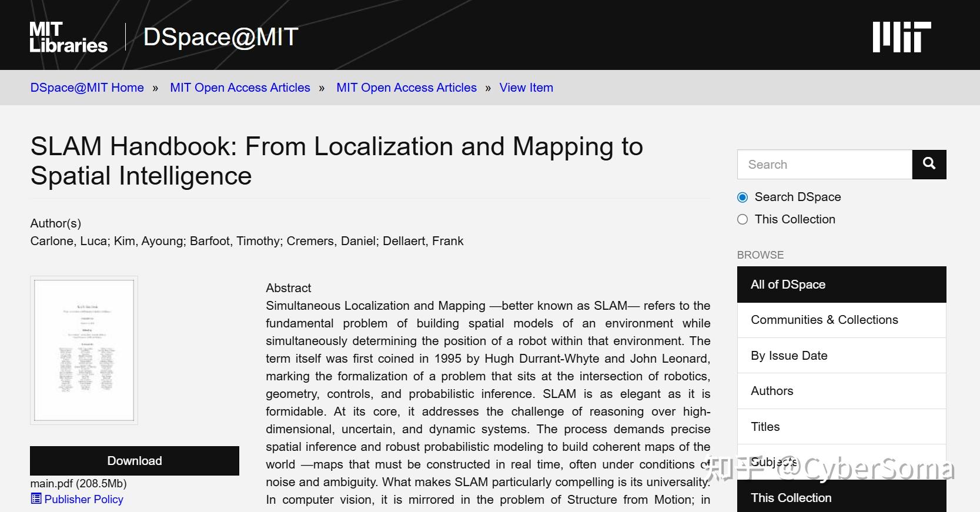Open the Authors browse list
The width and height of the screenshot is (980, 512).
[x=841, y=391]
